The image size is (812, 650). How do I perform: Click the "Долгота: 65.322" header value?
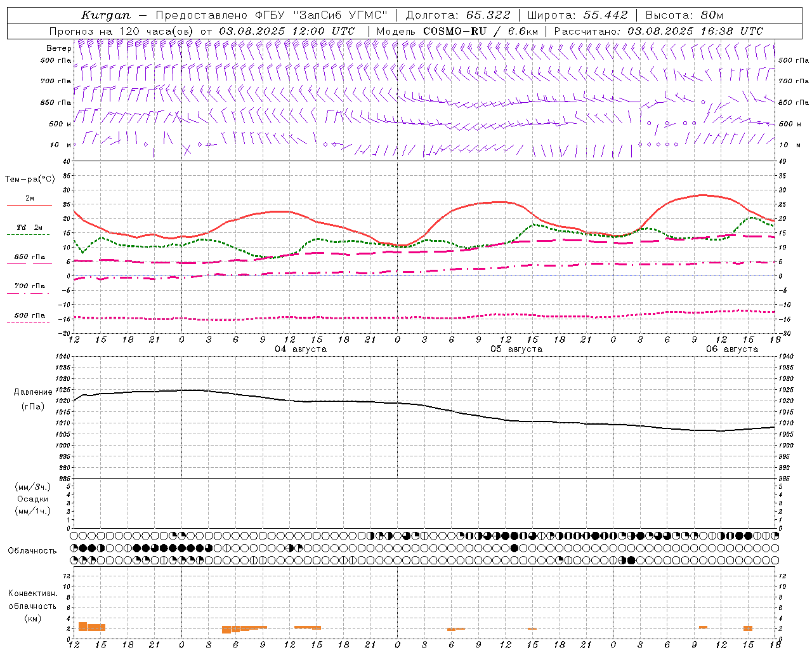click(x=458, y=15)
